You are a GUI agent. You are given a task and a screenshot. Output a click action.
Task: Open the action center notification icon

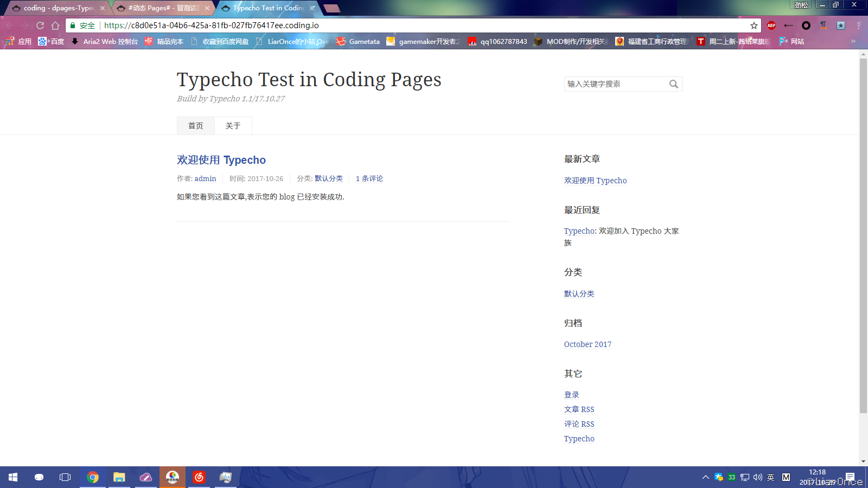pos(850,477)
